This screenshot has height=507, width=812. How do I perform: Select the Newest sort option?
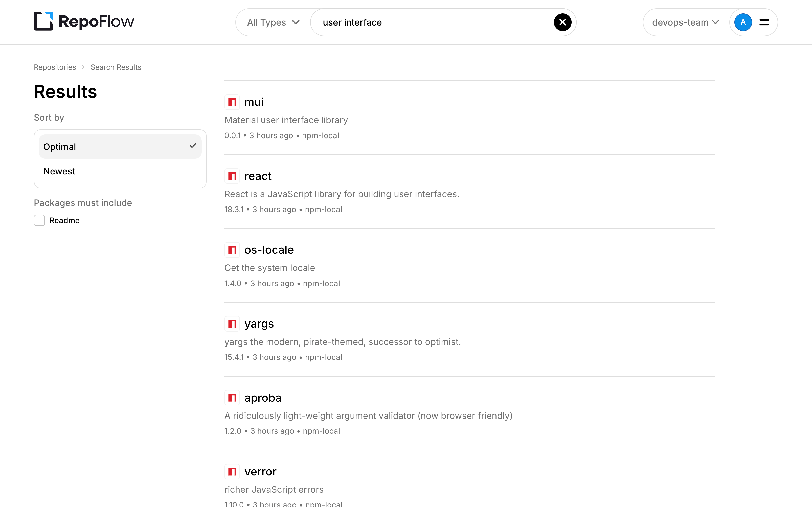click(120, 171)
